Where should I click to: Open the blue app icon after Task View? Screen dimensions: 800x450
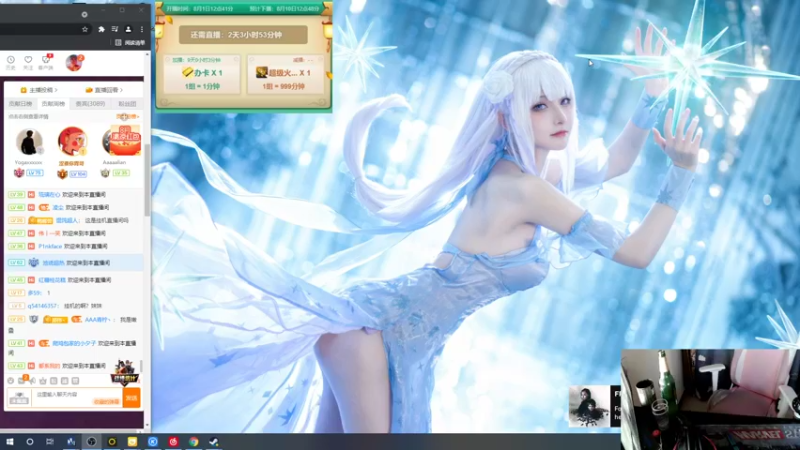[70, 442]
